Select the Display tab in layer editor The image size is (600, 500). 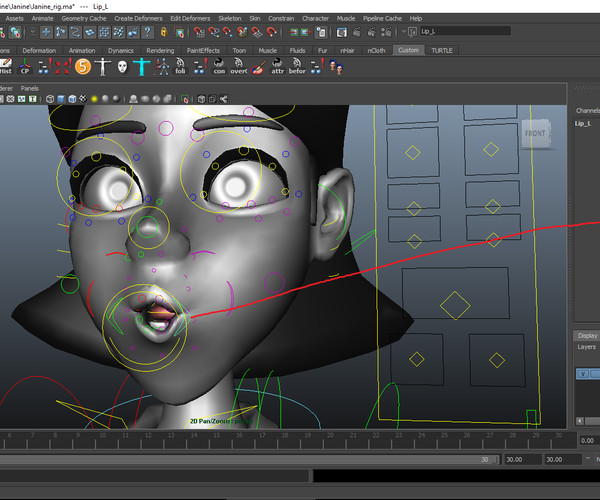[586, 336]
